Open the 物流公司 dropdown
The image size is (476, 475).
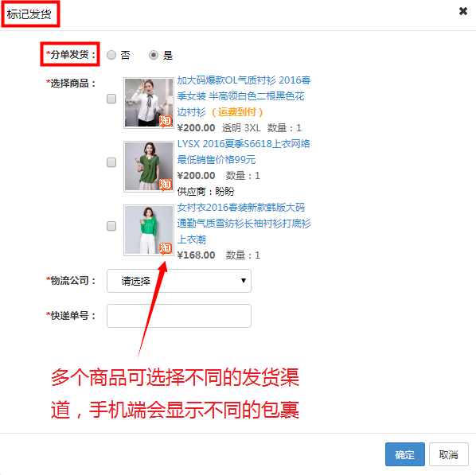click(179, 281)
